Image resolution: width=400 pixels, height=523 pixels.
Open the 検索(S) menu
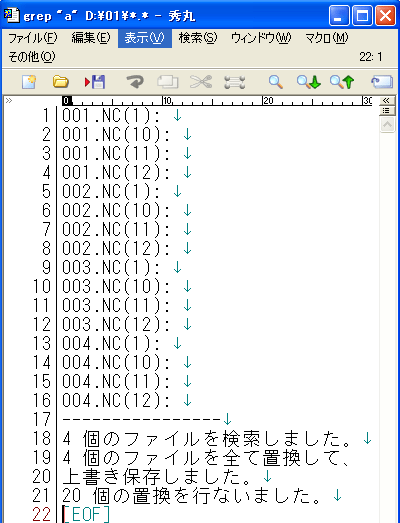coord(198,38)
